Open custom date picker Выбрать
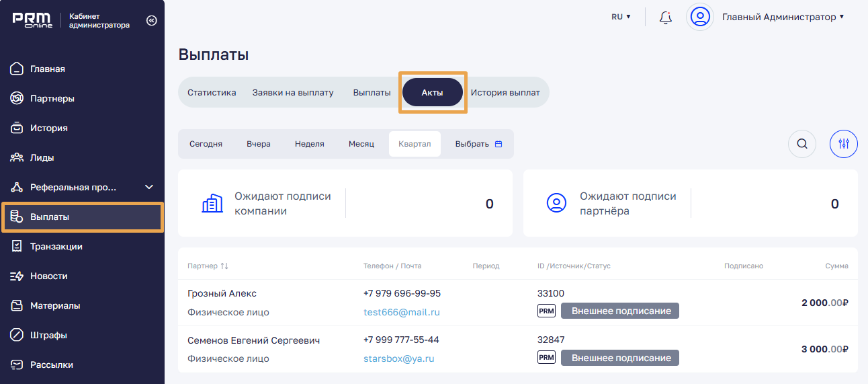 point(478,144)
